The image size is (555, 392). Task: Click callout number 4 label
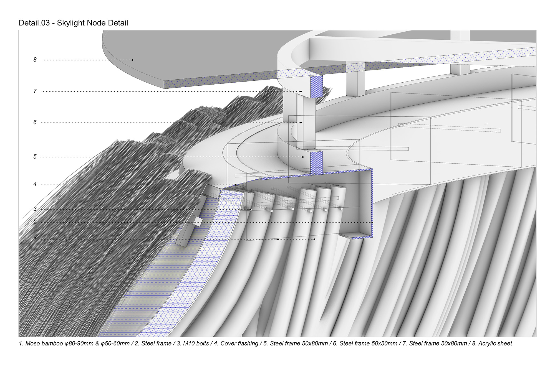(35, 184)
